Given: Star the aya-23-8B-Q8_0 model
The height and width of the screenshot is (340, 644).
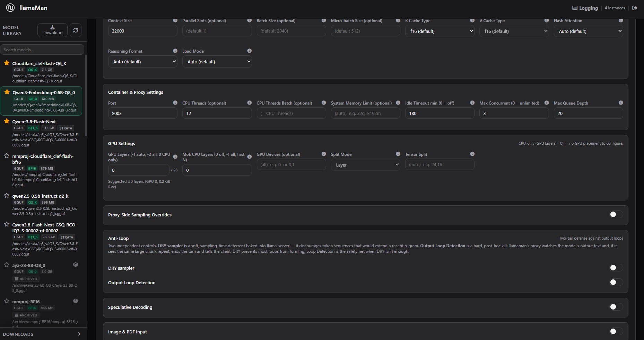Looking at the screenshot, I should click(x=7, y=265).
